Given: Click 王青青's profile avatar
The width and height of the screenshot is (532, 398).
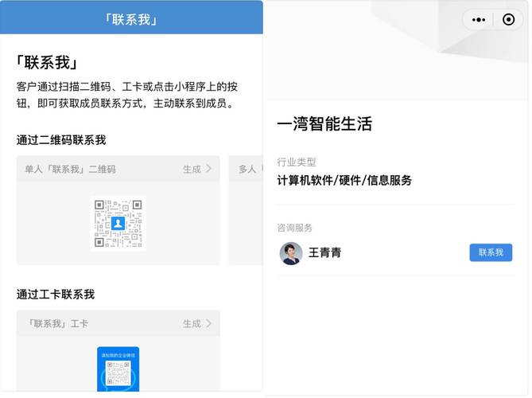Looking at the screenshot, I should coord(291,253).
